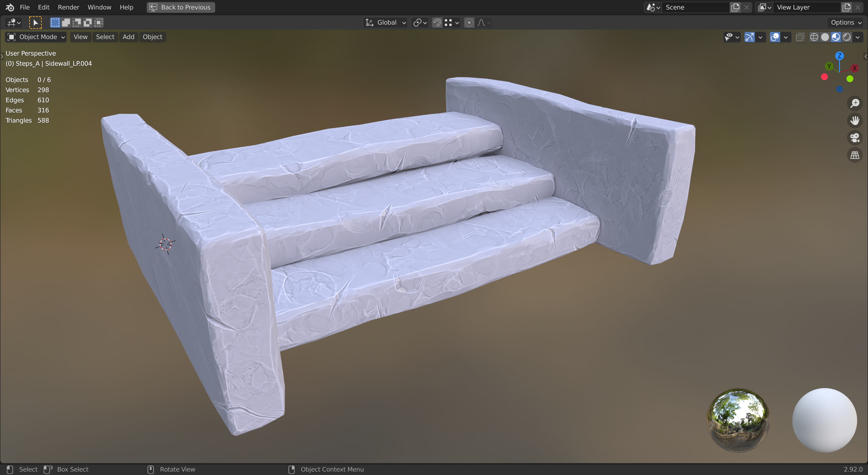Select solid viewport shading

(825, 37)
